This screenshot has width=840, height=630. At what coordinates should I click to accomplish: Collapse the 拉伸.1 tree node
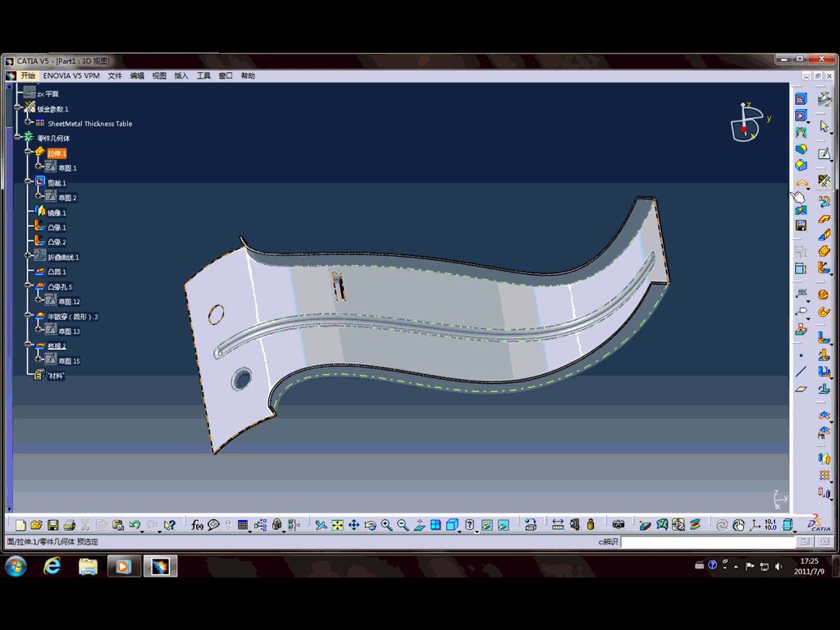click(29, 152)
